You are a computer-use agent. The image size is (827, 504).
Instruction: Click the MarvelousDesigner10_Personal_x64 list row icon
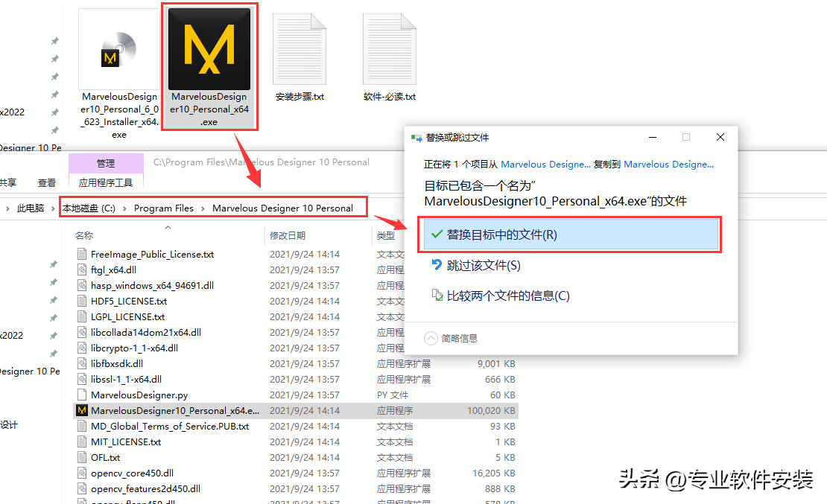click(82, 411)
